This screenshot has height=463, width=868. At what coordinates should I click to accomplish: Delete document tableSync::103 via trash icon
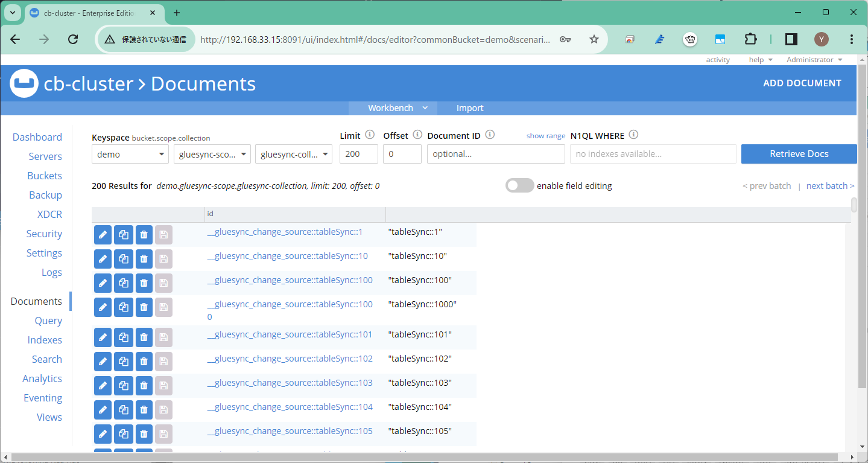pyautogui.click(x=144, y=386)
